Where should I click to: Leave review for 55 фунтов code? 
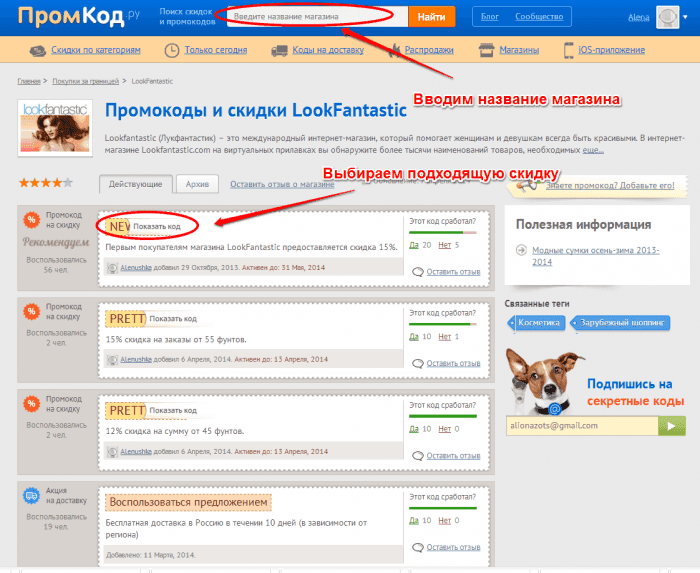coord(454,363)
